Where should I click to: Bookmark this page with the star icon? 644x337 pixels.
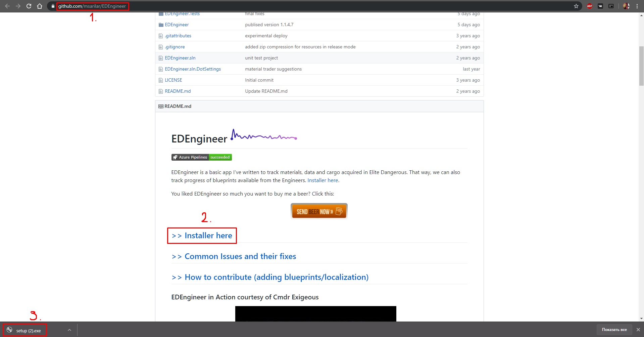pyautogui.click(x=576, y=6)
